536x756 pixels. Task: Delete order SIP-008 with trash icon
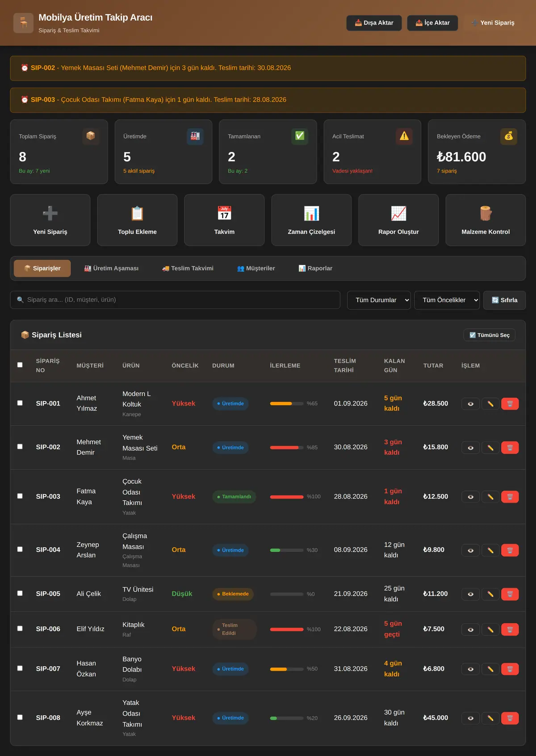point(510,718)
